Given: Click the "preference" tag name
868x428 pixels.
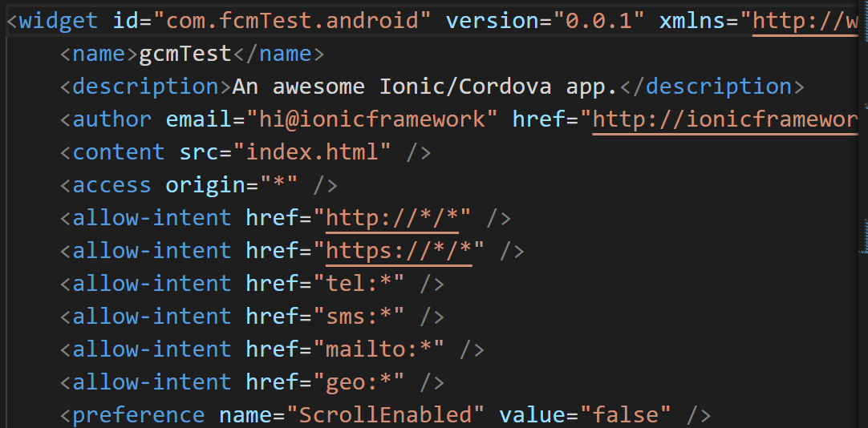Looking at the screenshot, I should (x=139, y=415).
